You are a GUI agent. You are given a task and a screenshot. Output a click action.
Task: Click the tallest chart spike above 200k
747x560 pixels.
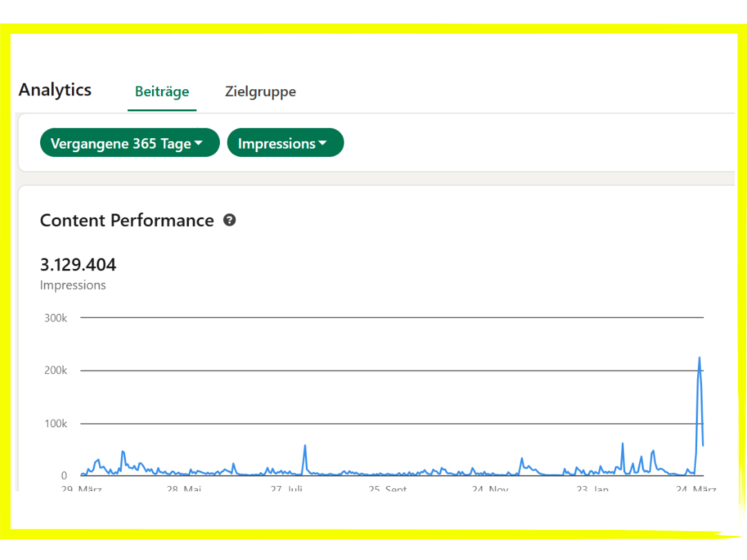tap(699, 360)
